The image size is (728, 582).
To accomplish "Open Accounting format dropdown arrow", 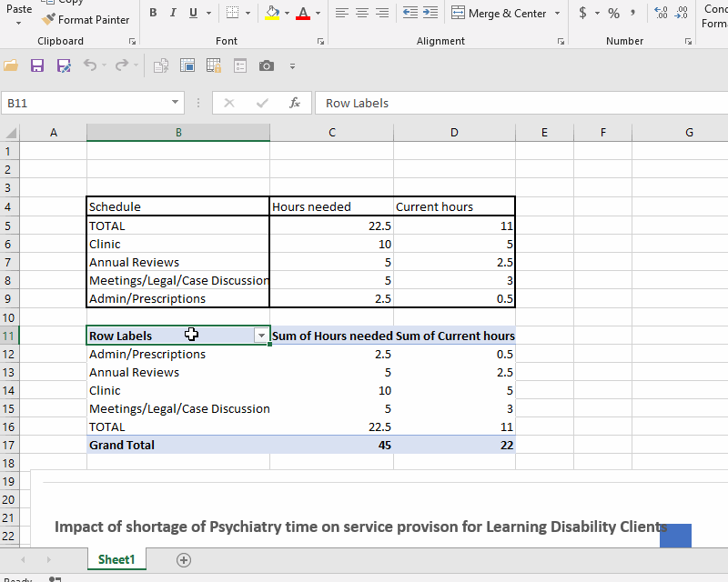I will coord(598,13).
